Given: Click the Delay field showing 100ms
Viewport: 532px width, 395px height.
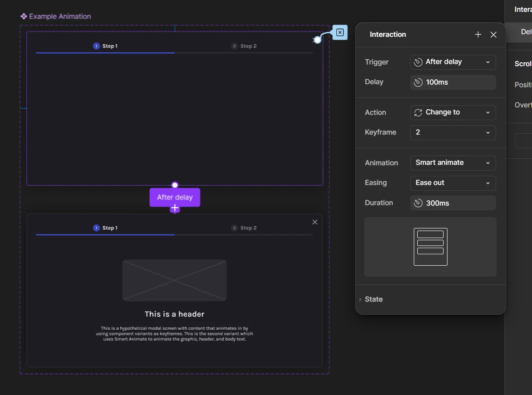Looking at the screenshot, I should click(x=453, y=82).
